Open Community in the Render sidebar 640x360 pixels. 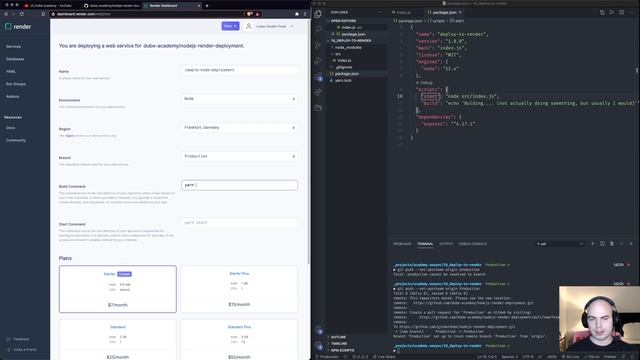16,140
